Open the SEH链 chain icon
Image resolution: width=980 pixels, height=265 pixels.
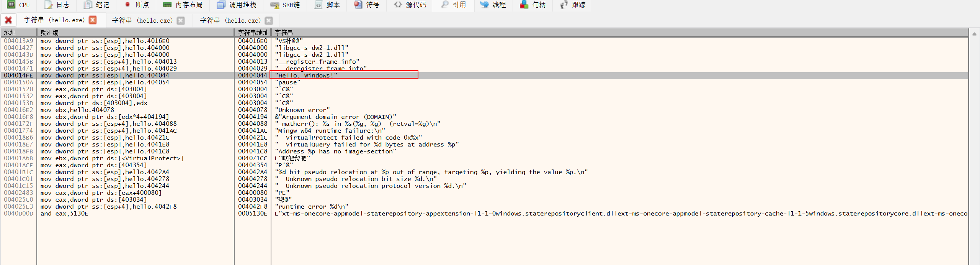coord(274,5)
